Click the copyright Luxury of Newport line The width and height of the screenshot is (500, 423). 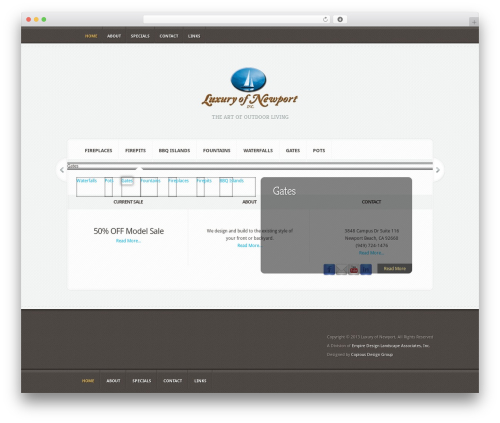click(380, 337)
